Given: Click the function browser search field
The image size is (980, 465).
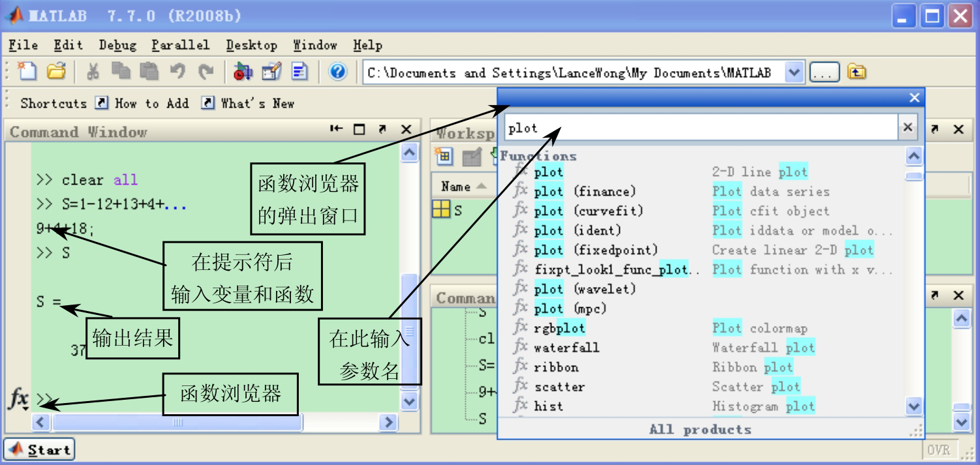Looking at the screenshot, I should click(701, 128).
